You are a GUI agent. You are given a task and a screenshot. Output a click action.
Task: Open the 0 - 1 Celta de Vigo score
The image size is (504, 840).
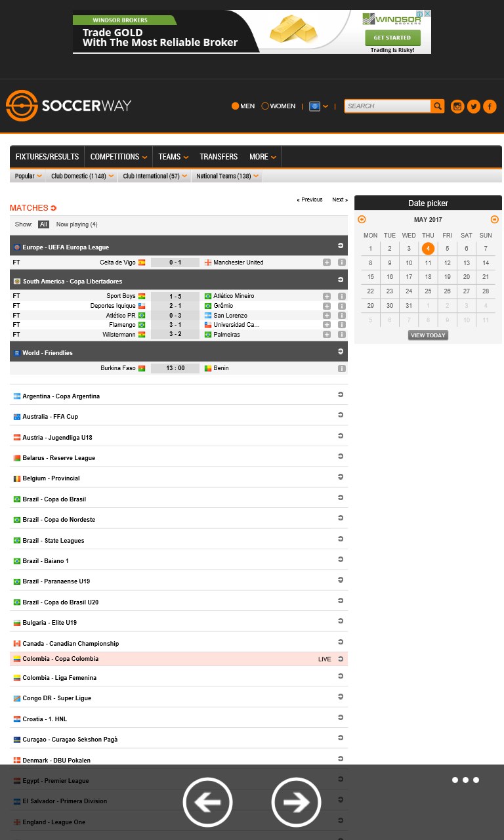175,262
